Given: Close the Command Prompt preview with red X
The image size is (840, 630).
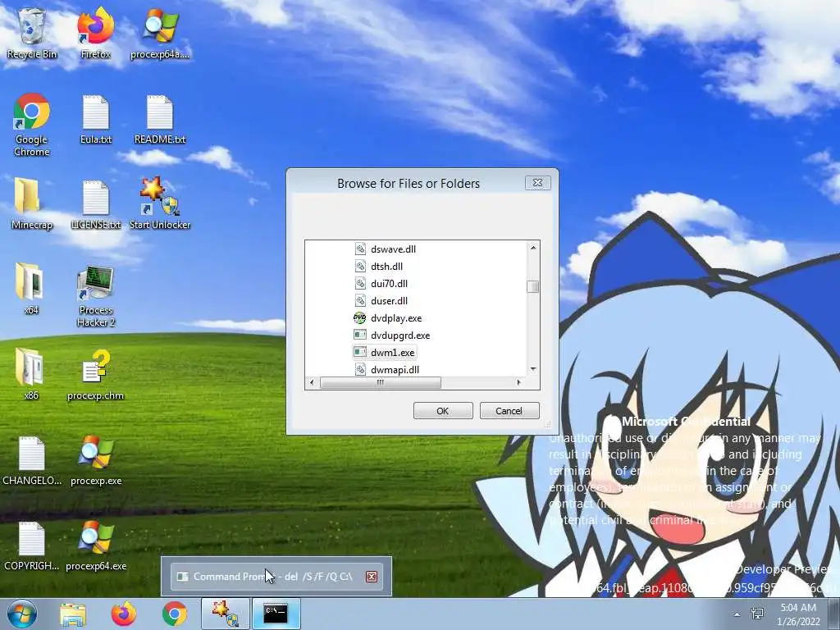Looking at the screenshot, I should click(372, 577).
